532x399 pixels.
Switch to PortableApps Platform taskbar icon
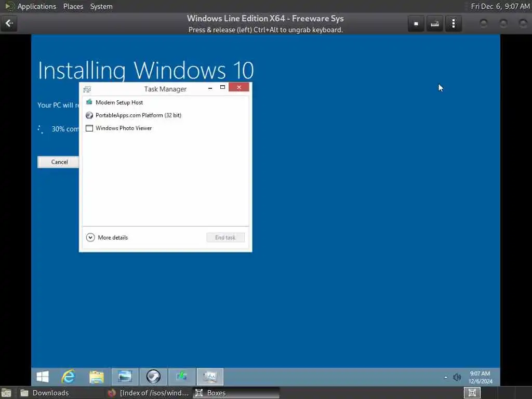tap(153, 377)
